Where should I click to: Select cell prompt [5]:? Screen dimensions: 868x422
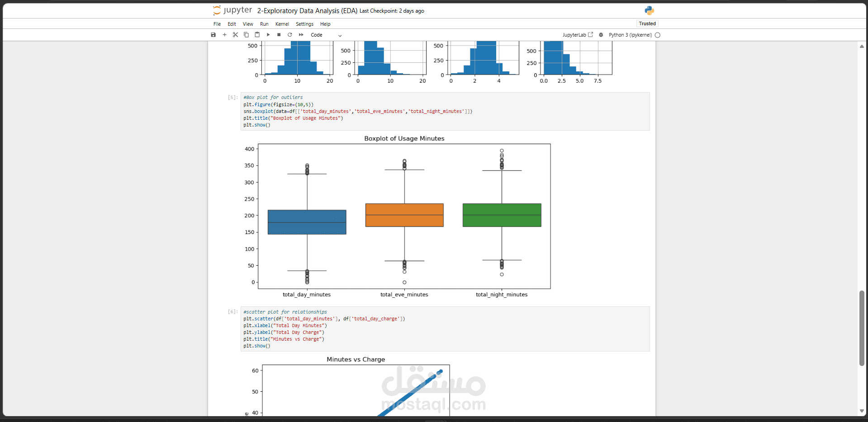(232, 97)
